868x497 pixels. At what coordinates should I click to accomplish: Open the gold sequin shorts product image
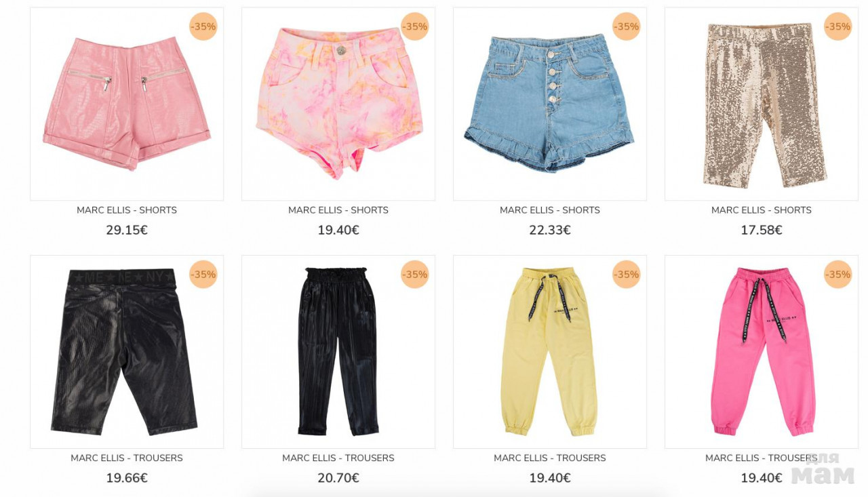coord(762,104)
